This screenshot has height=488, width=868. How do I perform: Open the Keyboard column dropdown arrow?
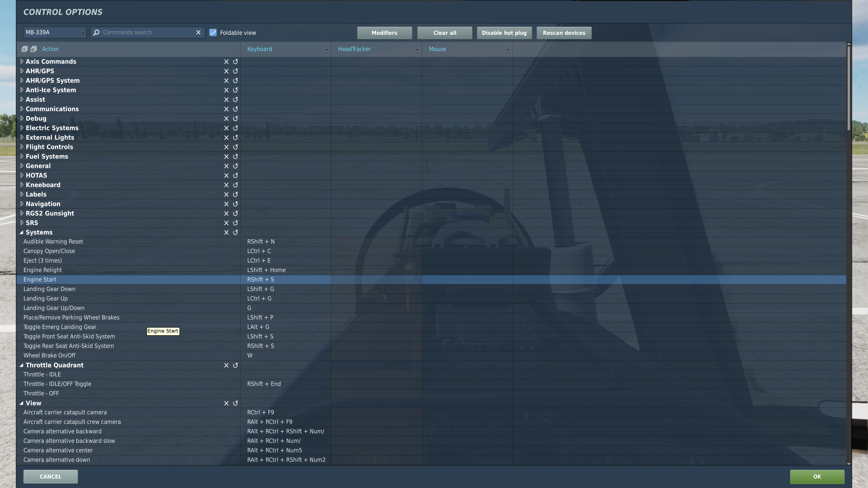coord(326,49)
